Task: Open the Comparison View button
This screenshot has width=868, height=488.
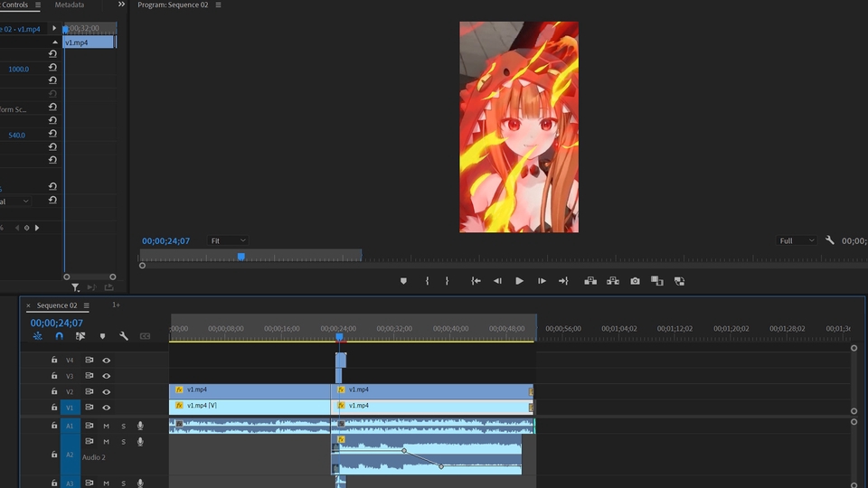Action: (657, 281)
